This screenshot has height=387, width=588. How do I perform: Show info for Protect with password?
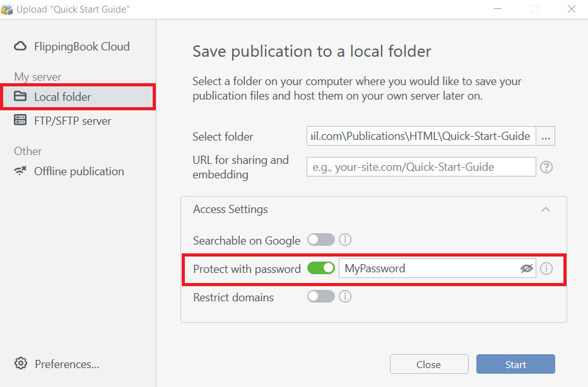tap(546, 269)
